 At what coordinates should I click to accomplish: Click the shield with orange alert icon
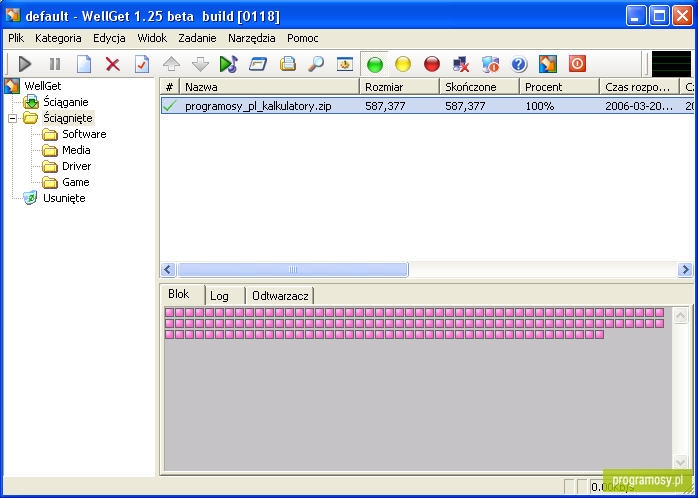(x=490, y=65)
